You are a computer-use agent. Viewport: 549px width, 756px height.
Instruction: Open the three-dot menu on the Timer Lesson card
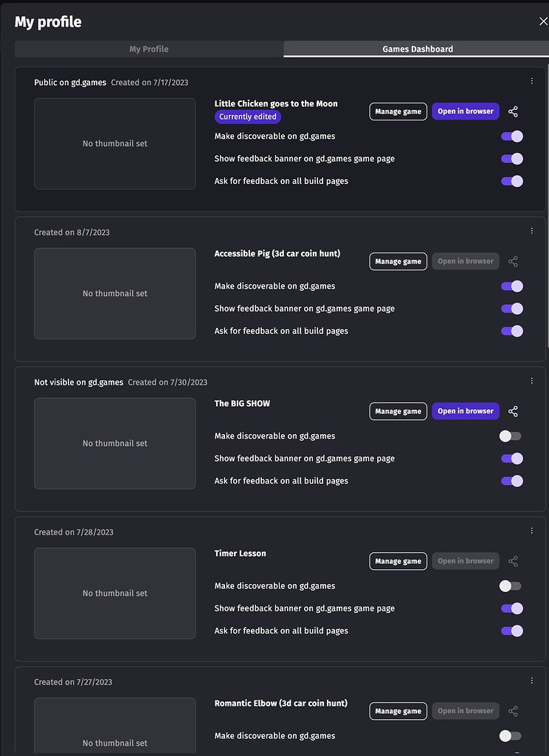pyautogui.click(x=532, y=530)
